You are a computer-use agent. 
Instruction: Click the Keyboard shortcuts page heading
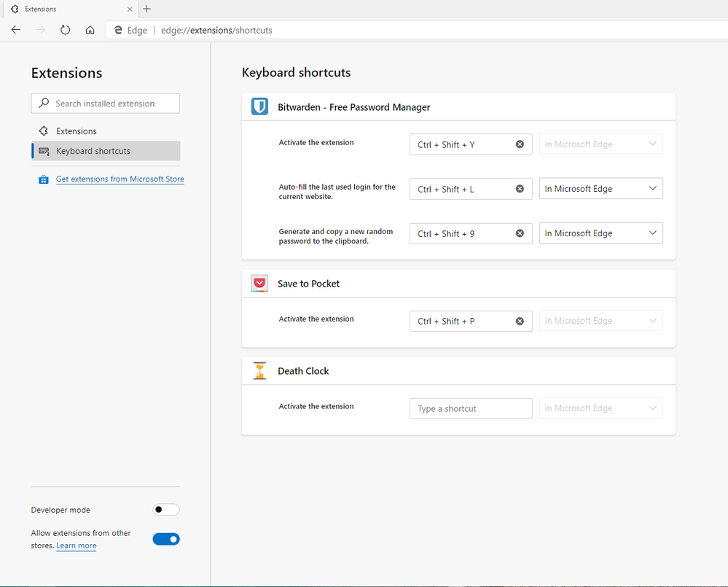pos(296,72)
